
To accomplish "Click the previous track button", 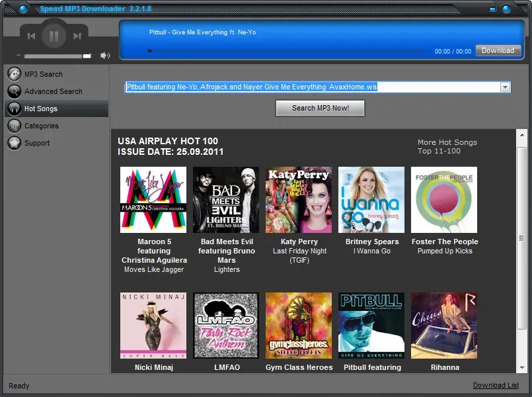I will (x=31, y=36).
